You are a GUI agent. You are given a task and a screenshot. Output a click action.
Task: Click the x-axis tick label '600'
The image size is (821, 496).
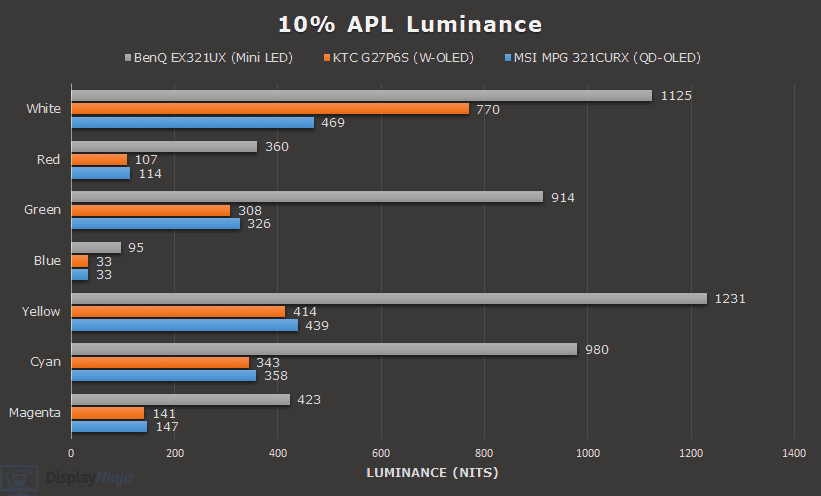coord(381,453)
